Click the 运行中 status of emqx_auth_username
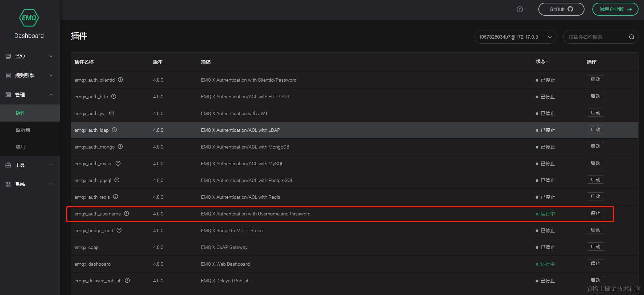Screen dimensions: 644x295 (x=545, y=214)
